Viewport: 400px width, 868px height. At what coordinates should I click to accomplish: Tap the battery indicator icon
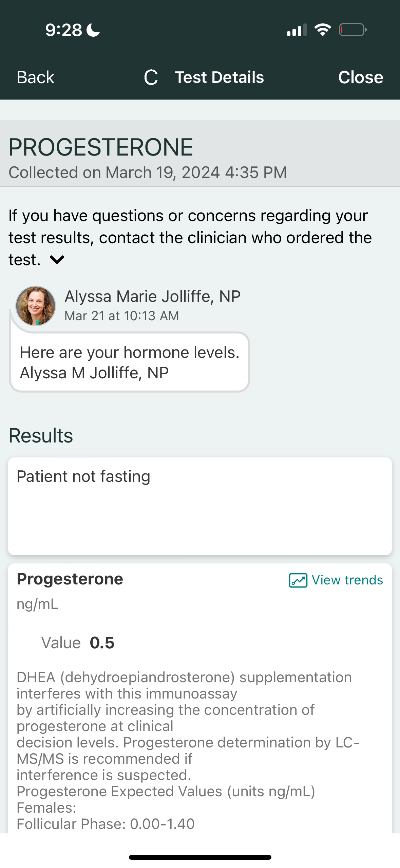(x=353, y=30)
